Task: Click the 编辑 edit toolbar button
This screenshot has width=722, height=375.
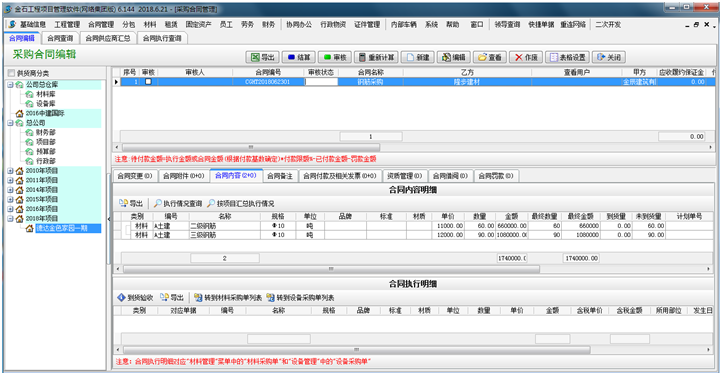Action: [x=454, y=57]
